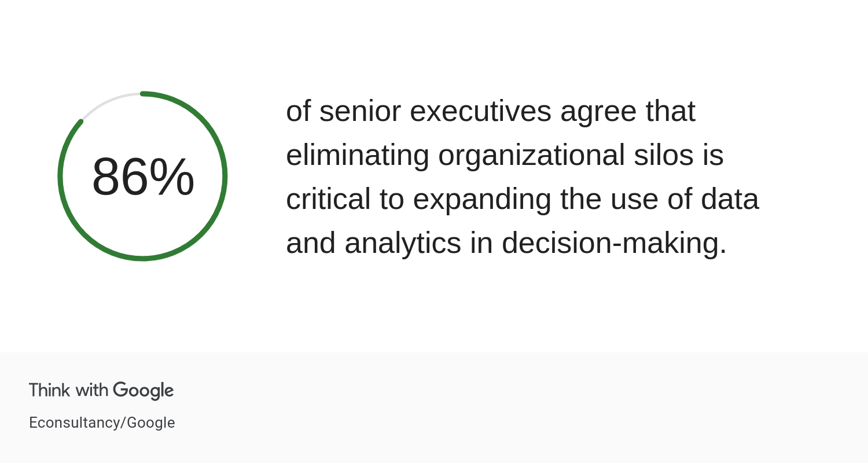Click the word 'Google' in the logo
Viewport: 868px width, 463px height.
[144, 391]
